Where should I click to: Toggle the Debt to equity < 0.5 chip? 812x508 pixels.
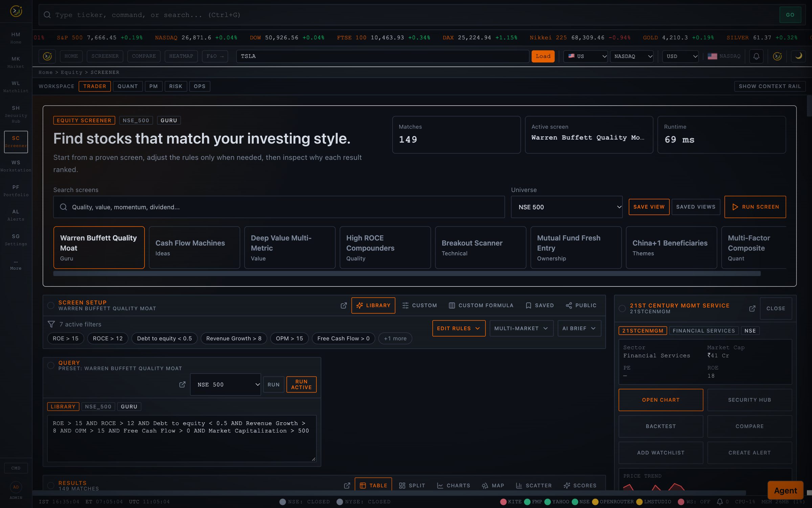(x=164, y=338)
